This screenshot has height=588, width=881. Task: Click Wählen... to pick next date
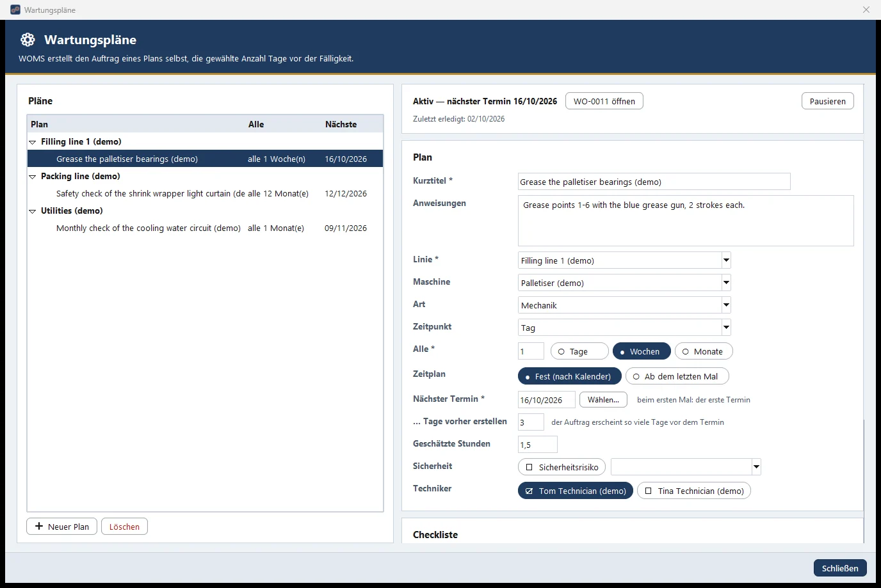603,399
